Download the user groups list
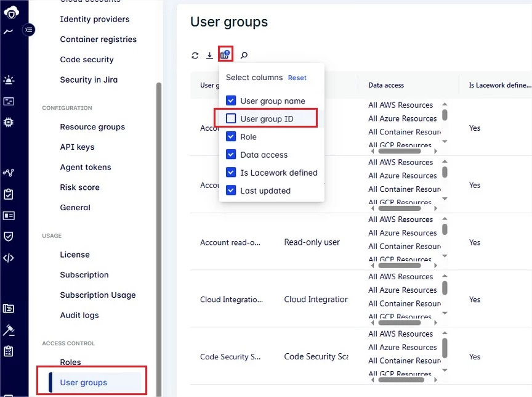Screen dimensions: 532x397 210,55
